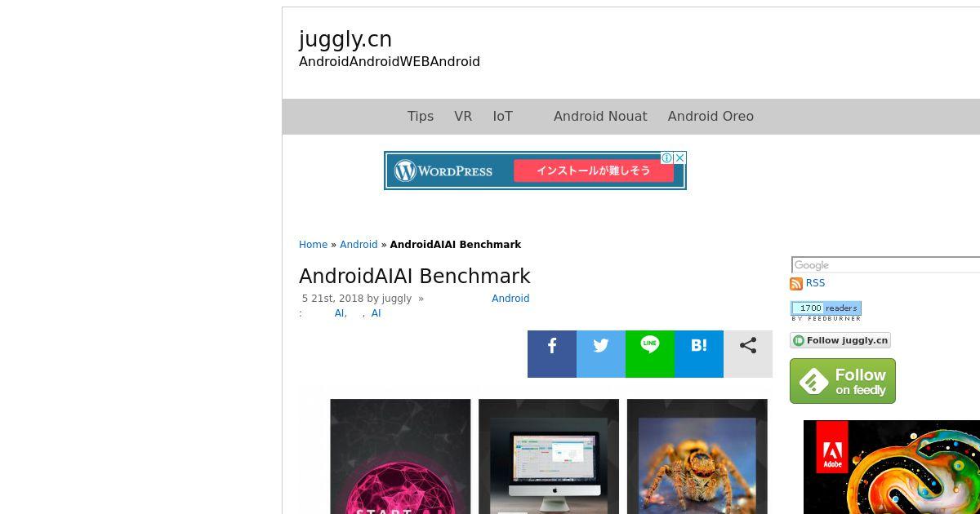Open the Tips menu item
Screen dimensions: 980x514
pyautogui.click(x=421, y=117)
